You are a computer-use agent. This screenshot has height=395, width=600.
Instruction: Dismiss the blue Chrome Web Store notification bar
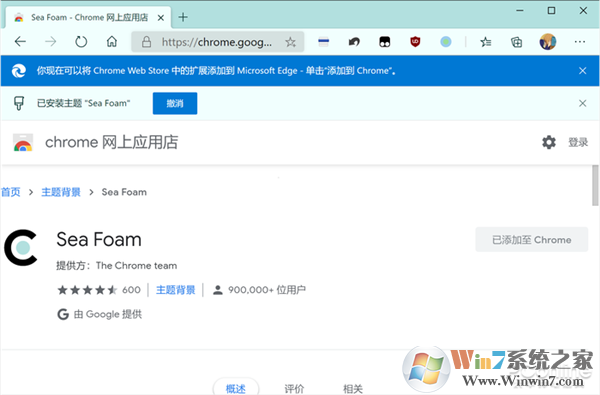point(582,71)
